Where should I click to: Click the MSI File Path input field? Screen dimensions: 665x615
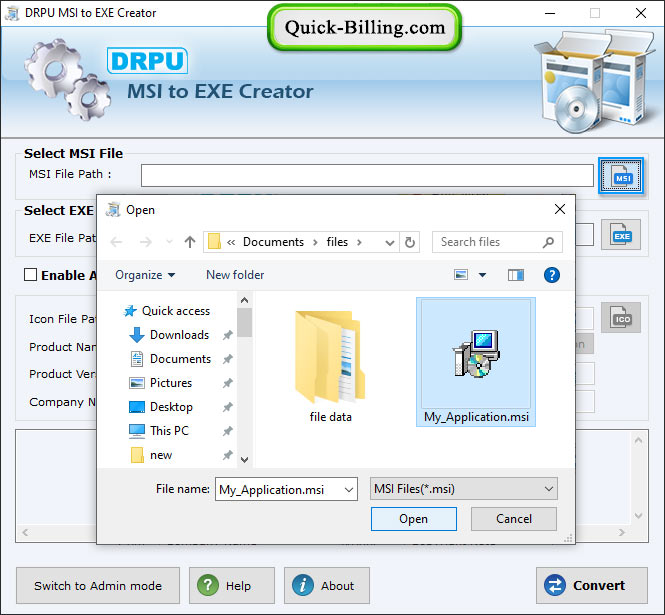tap(367, 175)
